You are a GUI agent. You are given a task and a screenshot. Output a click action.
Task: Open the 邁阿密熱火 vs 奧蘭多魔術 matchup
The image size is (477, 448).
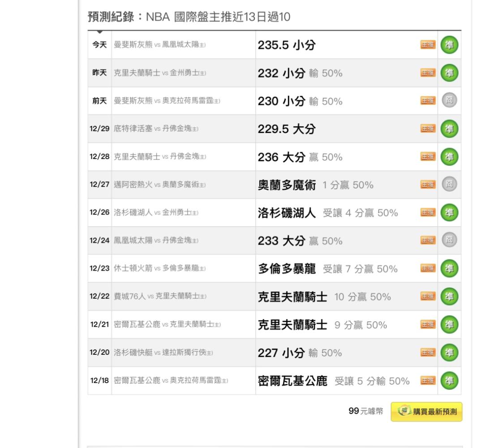coord(160,185)
